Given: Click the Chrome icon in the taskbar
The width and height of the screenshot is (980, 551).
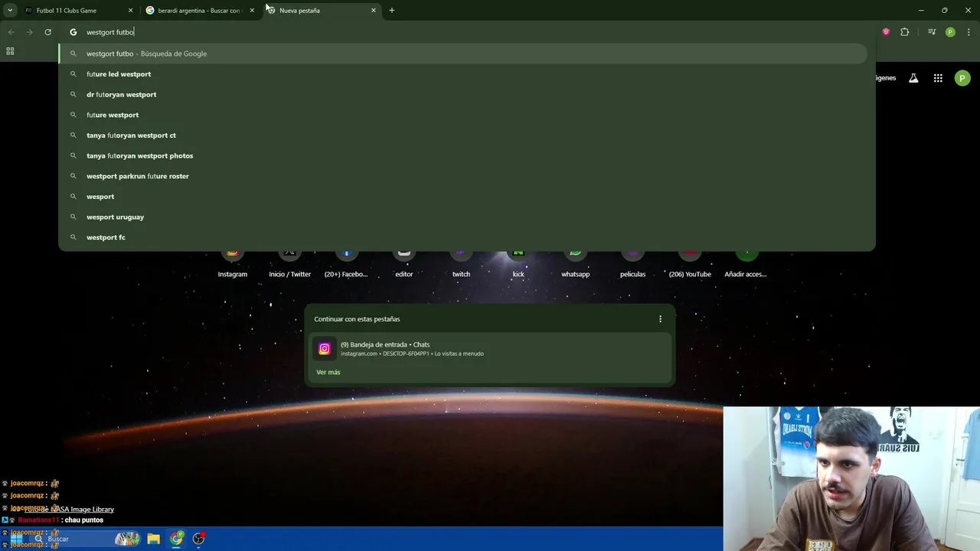Looking at the screenshot, I should tap(177, 539).
